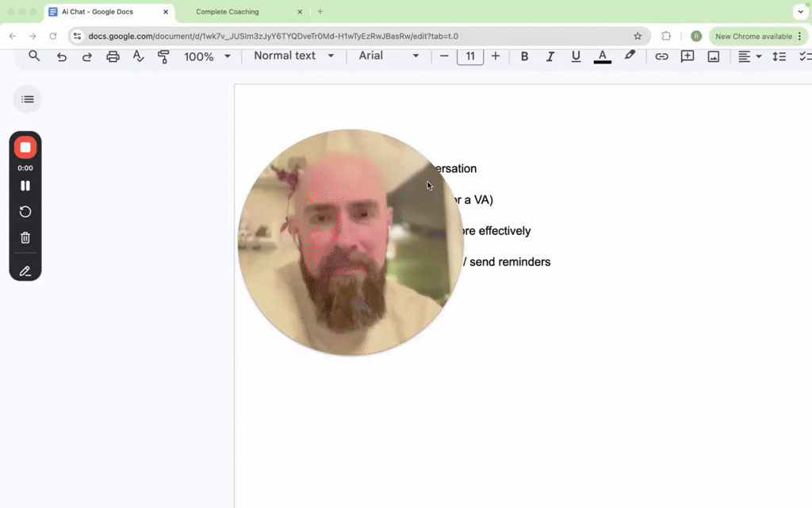Screen dimensions: 812x508
Task: Click the search magnifier in Docs toolbar
Action: [34, 56]
